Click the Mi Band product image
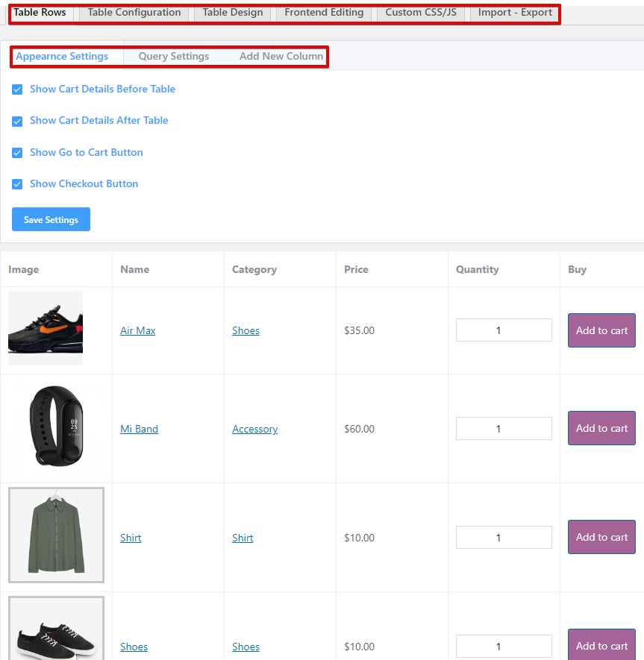Viewport: 644px width, 660px height. tap(57, 426)
